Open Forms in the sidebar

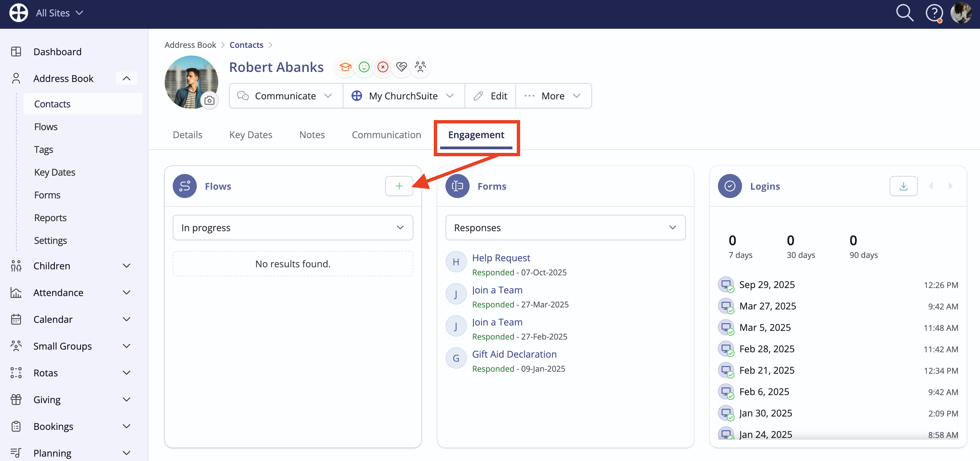coord(47,195)
